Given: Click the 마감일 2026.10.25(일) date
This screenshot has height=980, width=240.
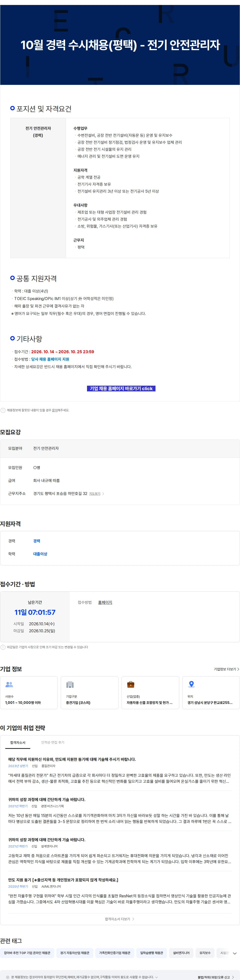Looking at the screenshot, I should click(x=42, y=630).
